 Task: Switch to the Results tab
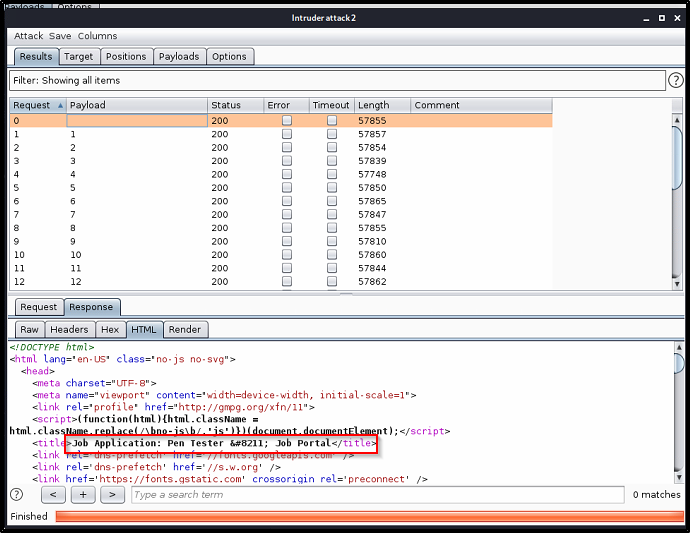click(x=36, y=56)
